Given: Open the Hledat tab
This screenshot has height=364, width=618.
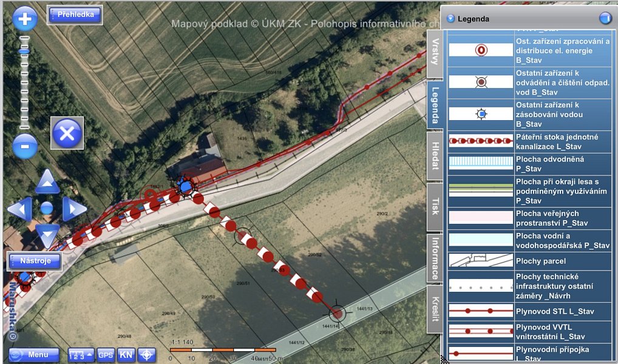Looking at the screenshot, I should pyautogui.click(x=435, y=155).
